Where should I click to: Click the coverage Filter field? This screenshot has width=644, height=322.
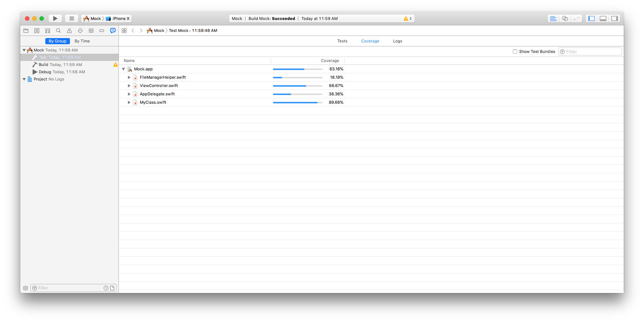click(590, 52)
